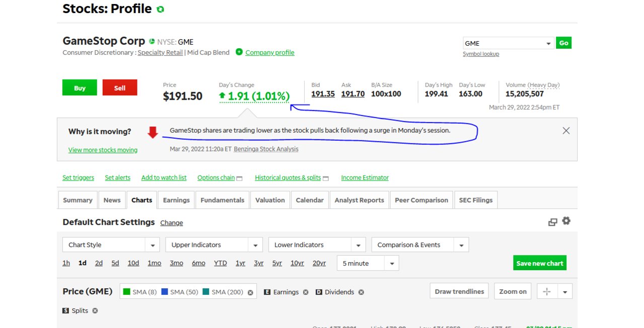Click the Set alerts link

[117, 178]
